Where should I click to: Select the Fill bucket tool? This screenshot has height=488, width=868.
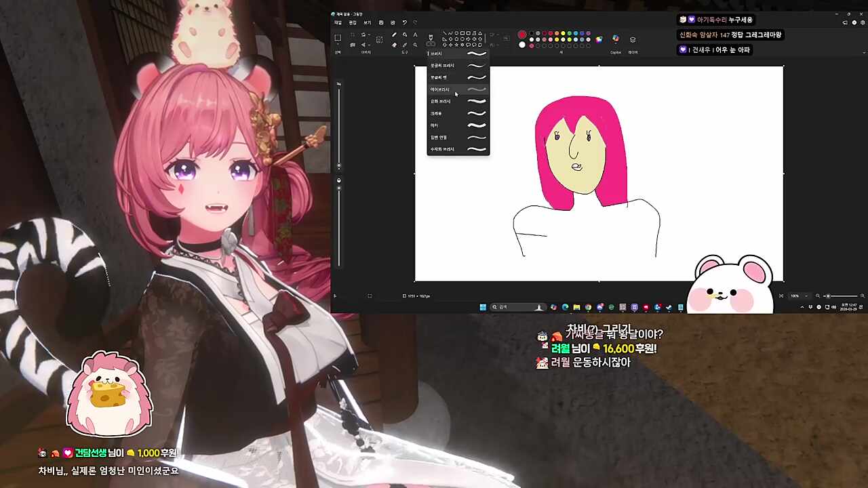[405, 35]
